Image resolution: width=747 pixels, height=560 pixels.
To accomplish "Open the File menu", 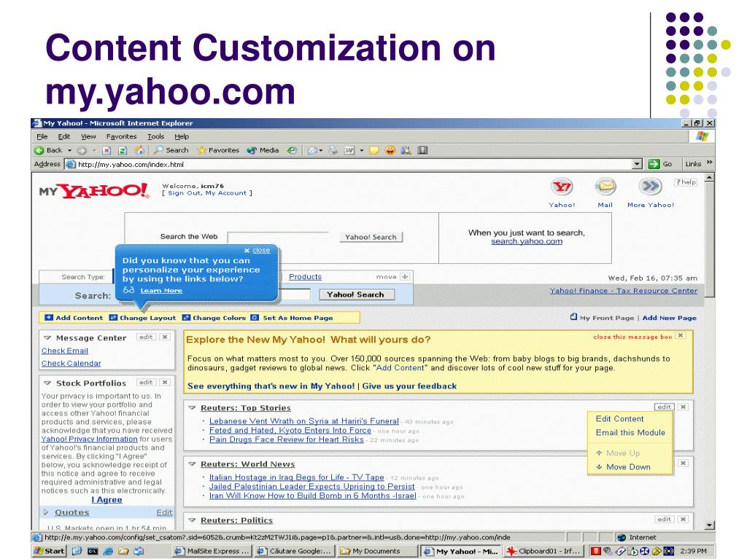I will (42, 136).
